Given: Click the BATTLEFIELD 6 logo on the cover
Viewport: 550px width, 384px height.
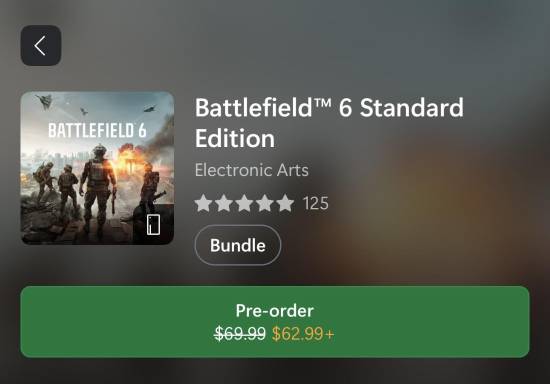Looking at the screenshot, I should (x=97, y=130).
